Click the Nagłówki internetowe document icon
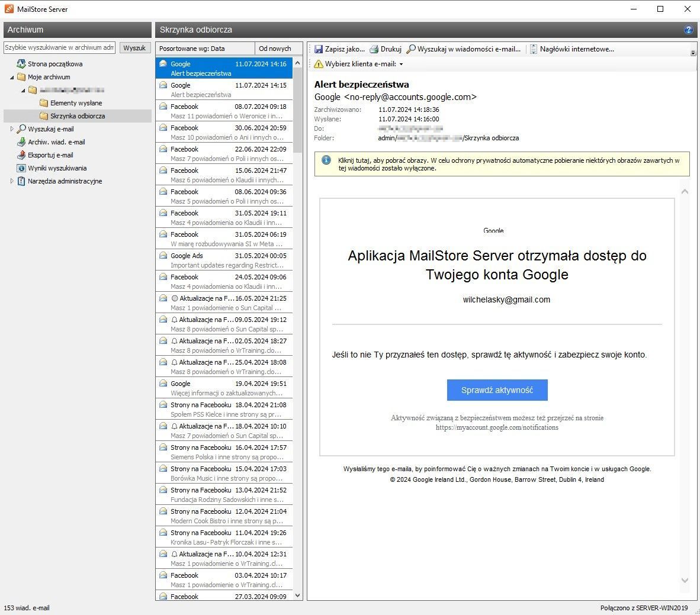 tap(534, 49)
